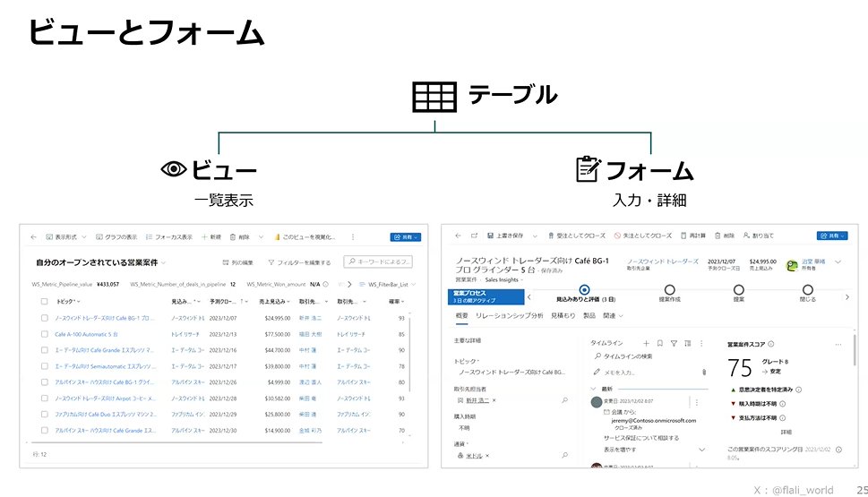Check the row for 2023/12/07 opportunity
Image resolution: width=868 pixels, height=497 pixels.
[44, 318]
